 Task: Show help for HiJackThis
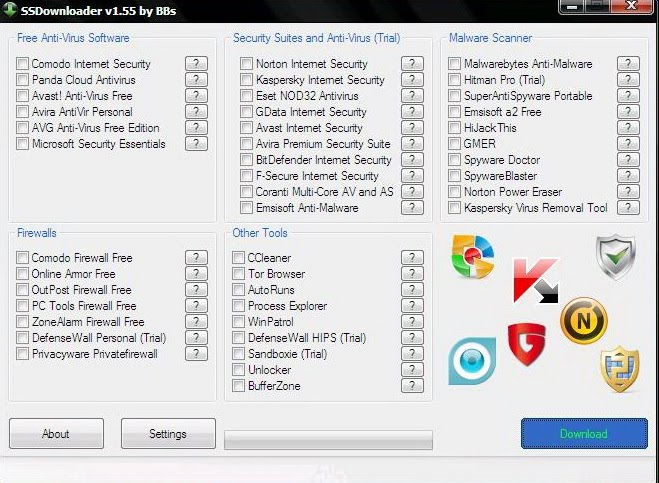point(628,127)
